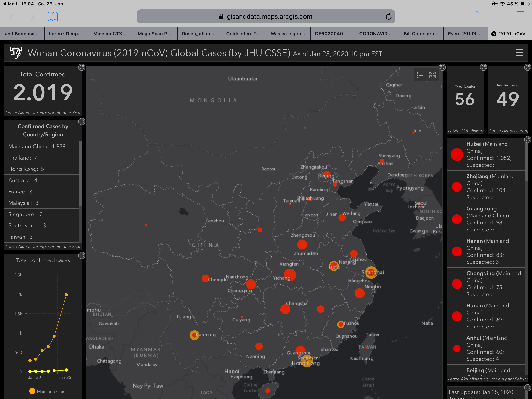Maximize the Total Deaths panel

click(483, 67)
